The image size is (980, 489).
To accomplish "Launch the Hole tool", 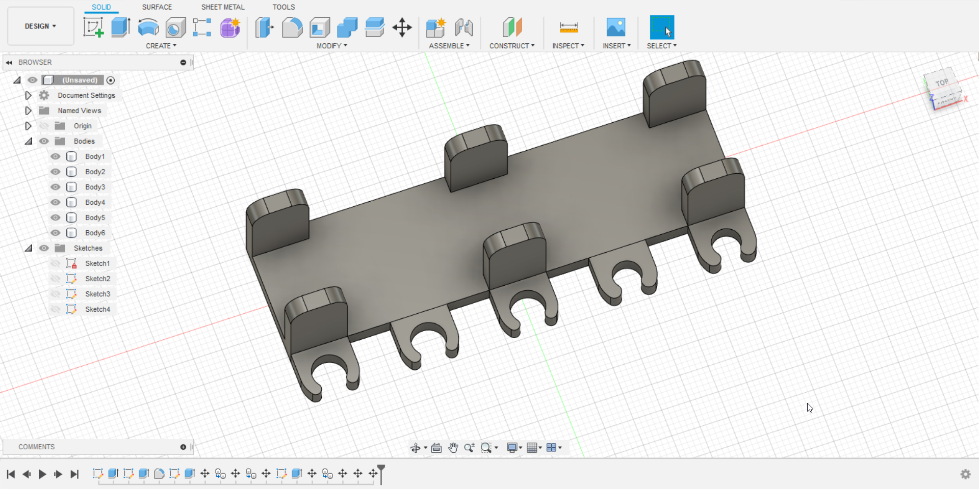I will (x=175, y=28).
